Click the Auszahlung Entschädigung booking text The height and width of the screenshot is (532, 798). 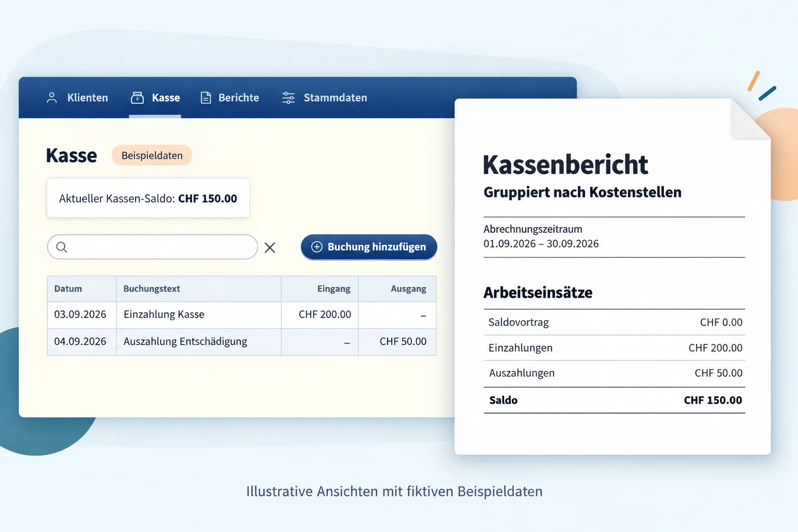[x=185, y=341]
